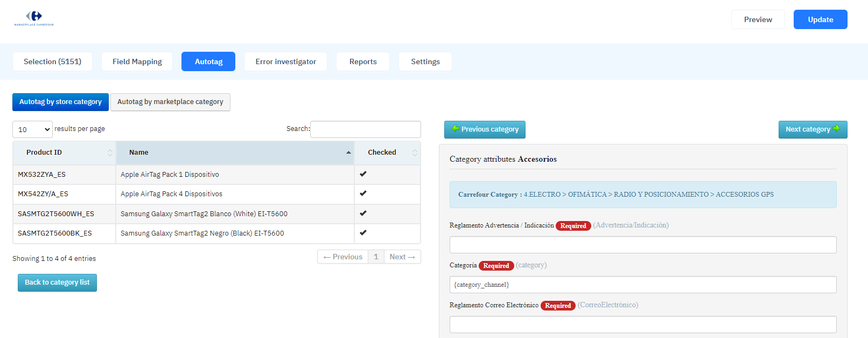Image resolution: width=868 pixels, height=338 pixels.
Task: Click the Carrefour Category breadcrumb text
Action: click(x=616, y=195)
